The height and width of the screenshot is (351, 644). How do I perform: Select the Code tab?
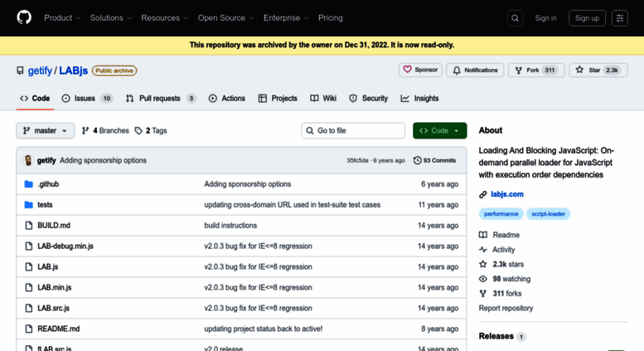[35, 98]
